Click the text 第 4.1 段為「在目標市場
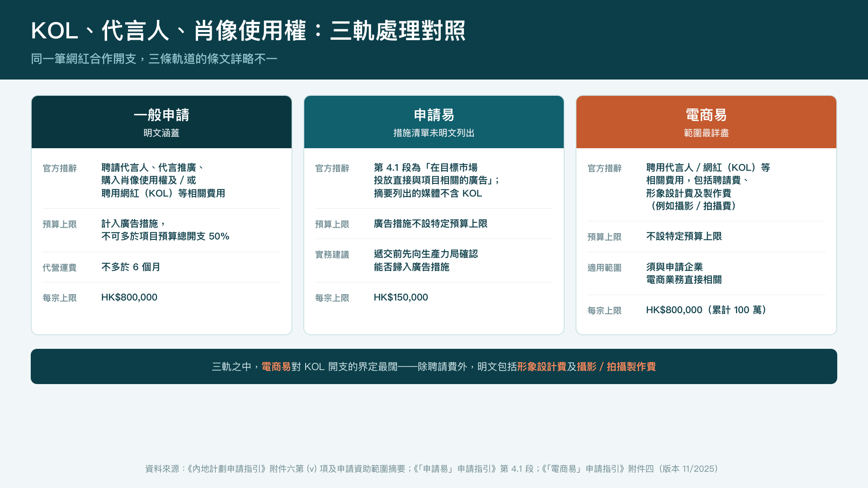This screenshot has height=488, width=868. tap(426, 168)
